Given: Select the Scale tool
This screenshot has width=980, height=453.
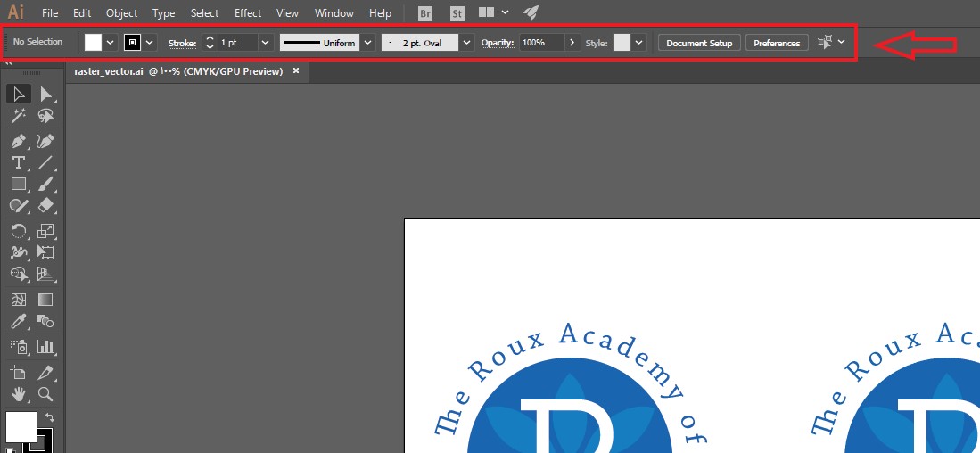Looking at the screenshot, I should [45, 231].
